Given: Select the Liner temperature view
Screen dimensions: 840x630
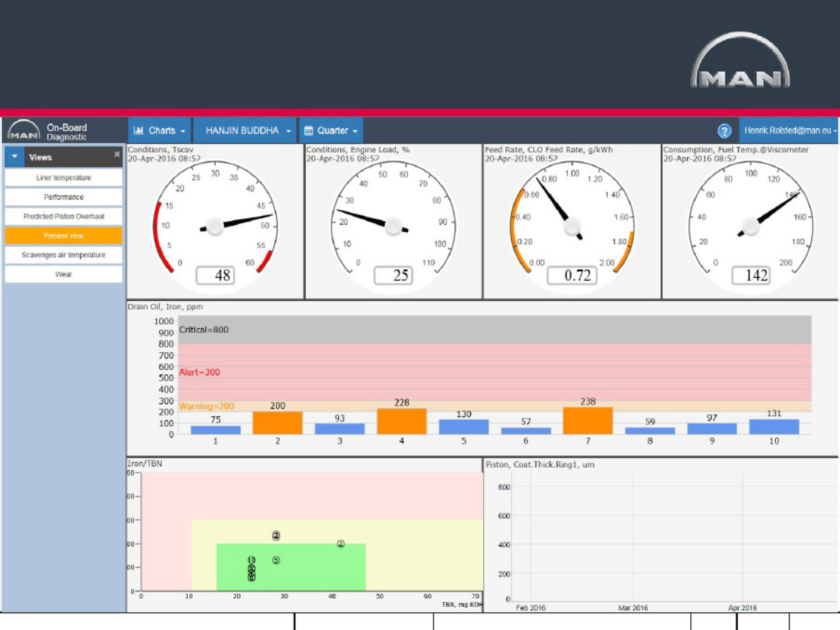Looking at the screenshot, I should click(x=64, y=178).
